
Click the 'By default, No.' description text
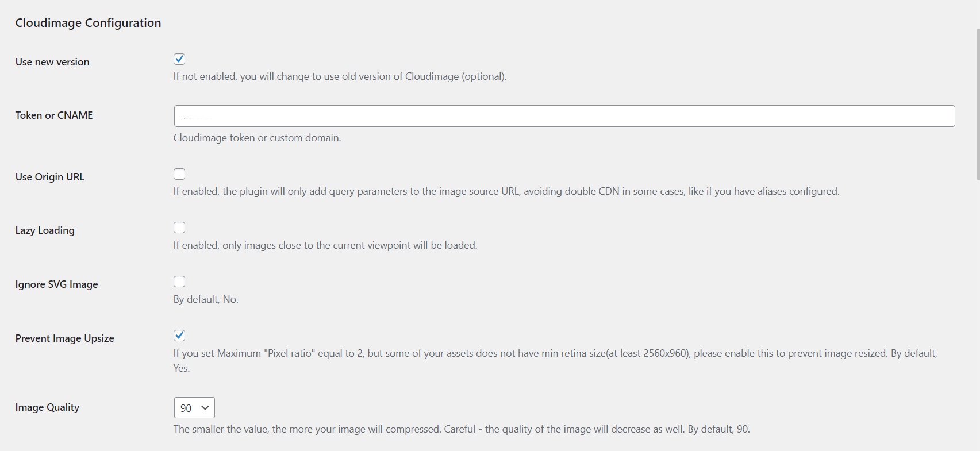(x=206, y=299)
